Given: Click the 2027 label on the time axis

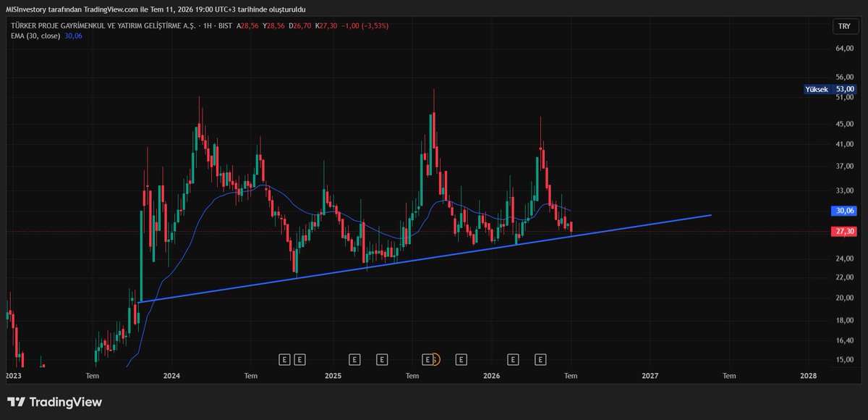Looking at the screenshot, I should [650, 376].
